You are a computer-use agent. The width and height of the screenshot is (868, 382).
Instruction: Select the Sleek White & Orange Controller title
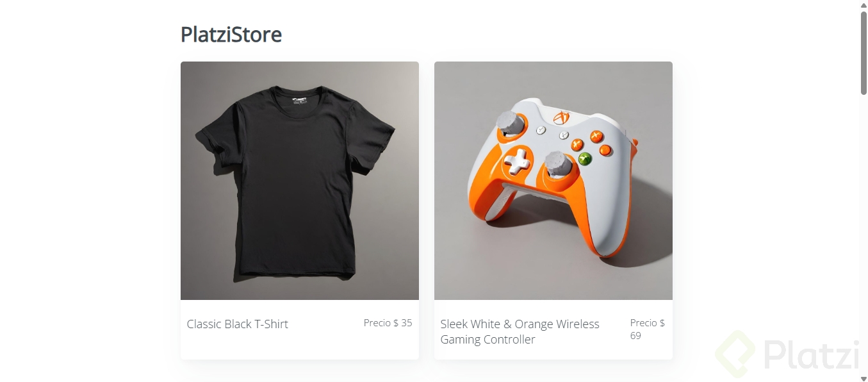point(520,331)
